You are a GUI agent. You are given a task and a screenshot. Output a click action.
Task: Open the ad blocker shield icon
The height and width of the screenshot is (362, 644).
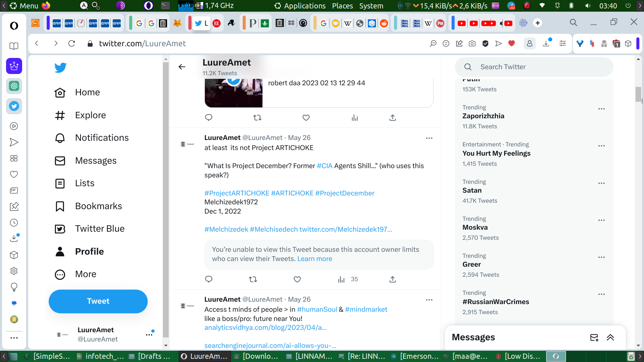click(485, 43)
